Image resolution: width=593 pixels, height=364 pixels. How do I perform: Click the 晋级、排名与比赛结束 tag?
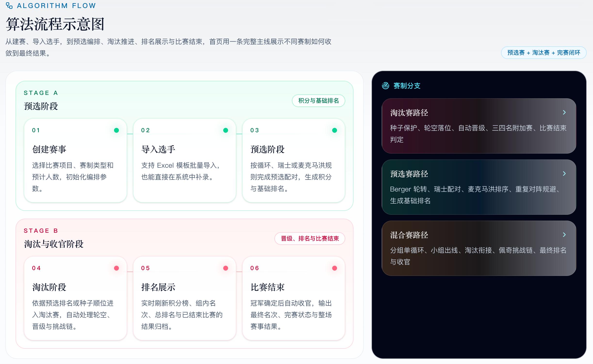click(310, 239)
